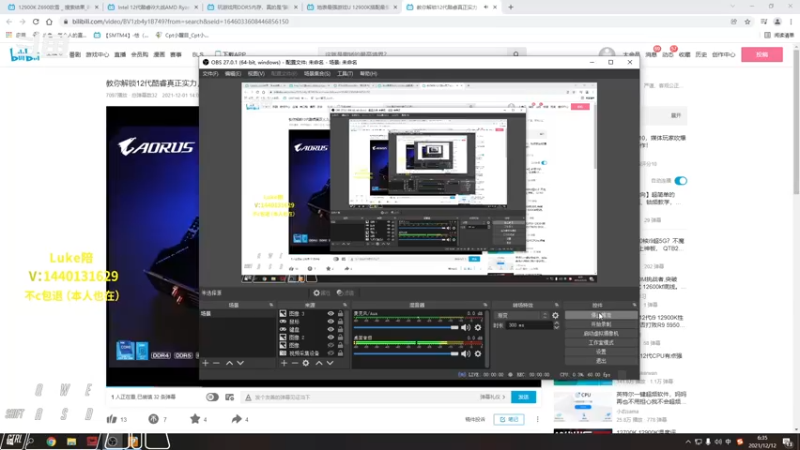Open OBS Tools menu
800x450 pixels.
345,73
